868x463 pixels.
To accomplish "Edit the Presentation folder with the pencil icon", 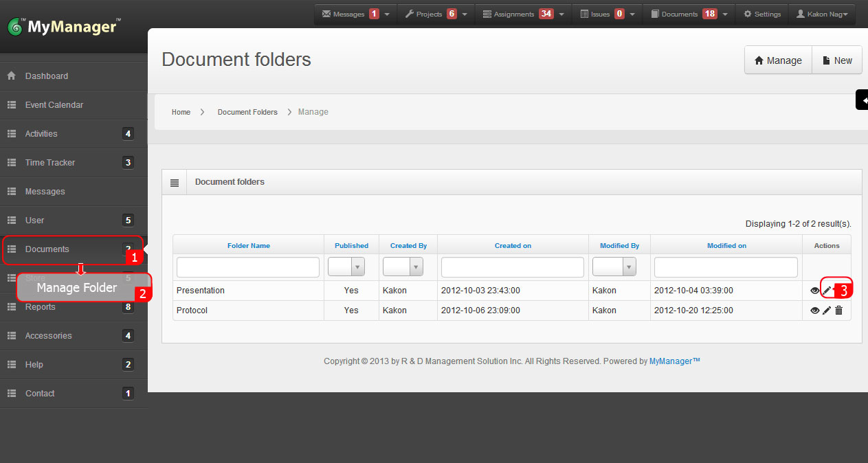I will (x=827, y=290).
